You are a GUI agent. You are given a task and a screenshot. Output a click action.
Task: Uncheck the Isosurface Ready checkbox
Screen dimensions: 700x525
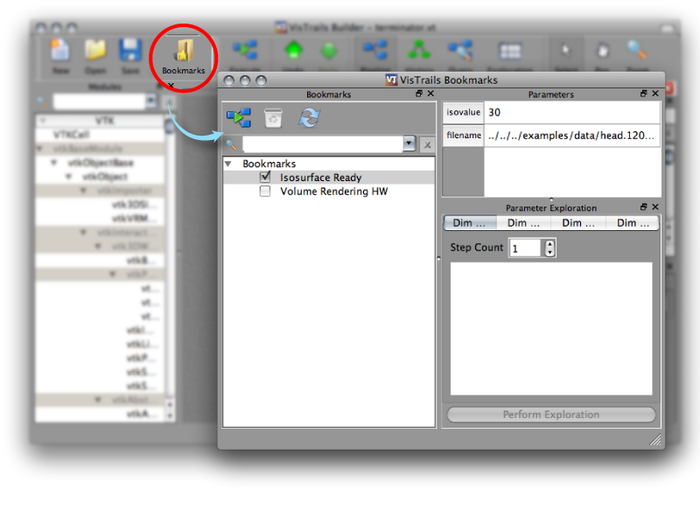265,177
